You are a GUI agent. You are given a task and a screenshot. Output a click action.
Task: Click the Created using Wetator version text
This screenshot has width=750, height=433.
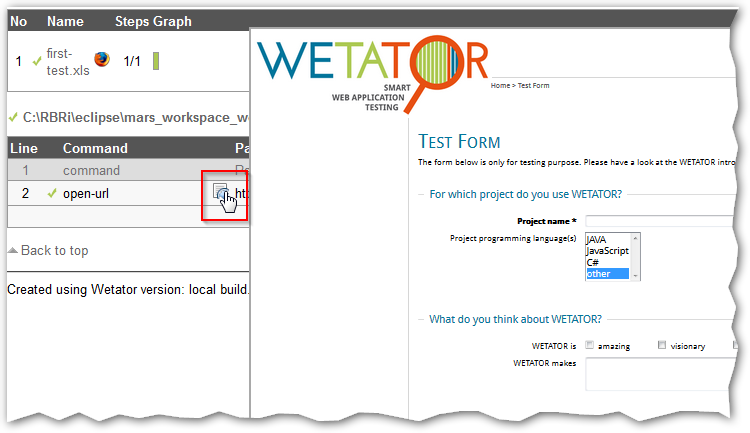click(x=128, y=289)
